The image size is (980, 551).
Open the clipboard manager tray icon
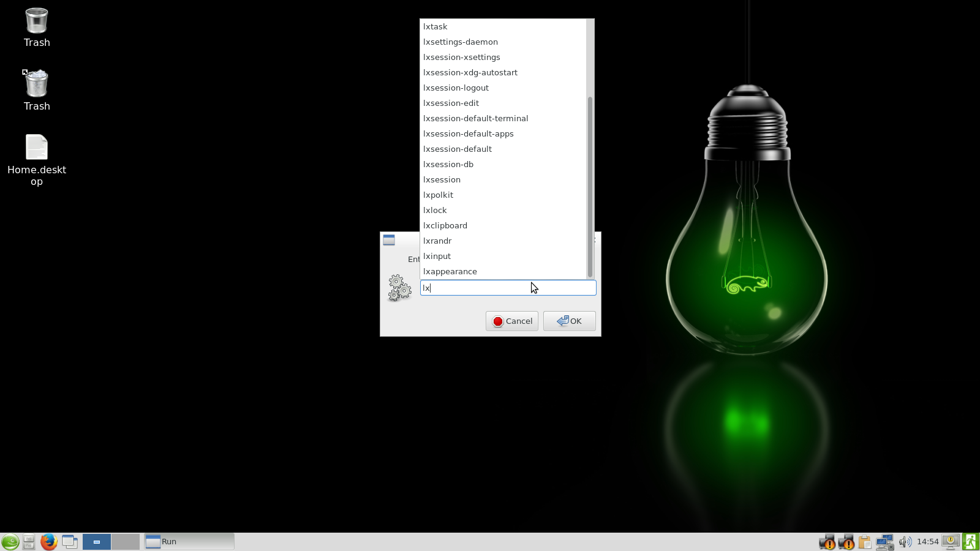865,542
